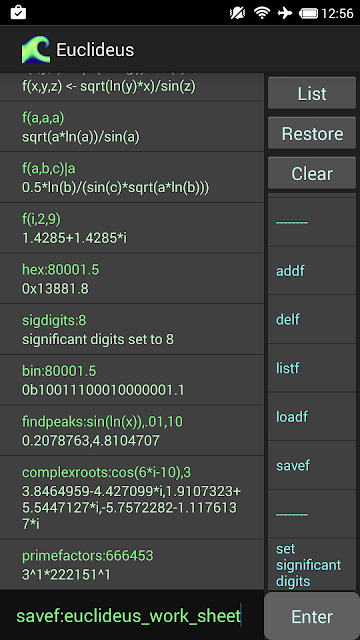
Task: Click the Clear button
Action: [x=312, y=173]
